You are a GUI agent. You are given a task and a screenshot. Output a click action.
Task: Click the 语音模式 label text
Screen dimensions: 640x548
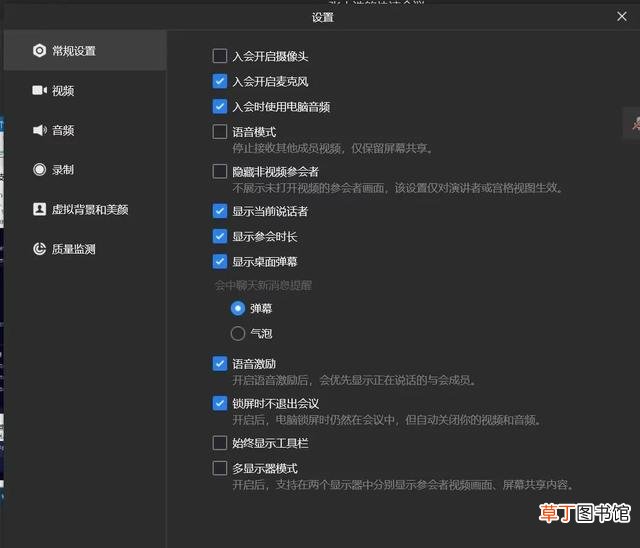(254, 132)
